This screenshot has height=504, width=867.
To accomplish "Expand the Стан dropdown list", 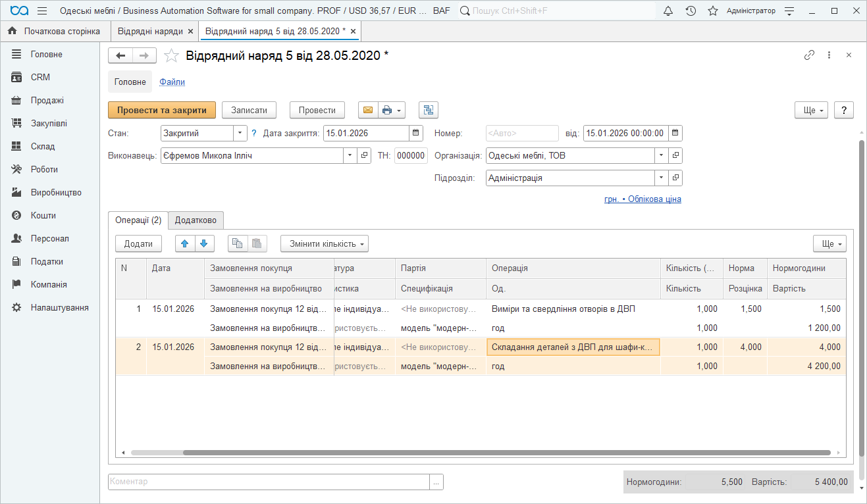I will point(240,133).
